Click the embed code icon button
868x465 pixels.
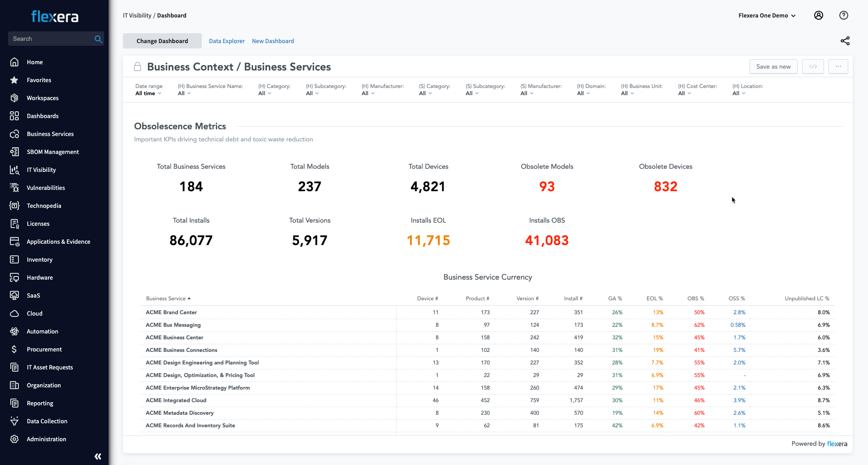click(813, 66)
